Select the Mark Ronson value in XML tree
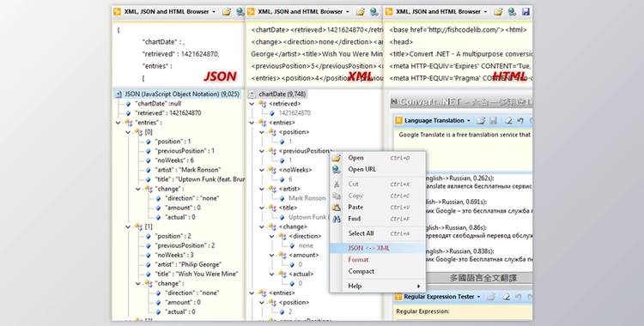Screen dimensions: 644x326 [x=307, y=198]
